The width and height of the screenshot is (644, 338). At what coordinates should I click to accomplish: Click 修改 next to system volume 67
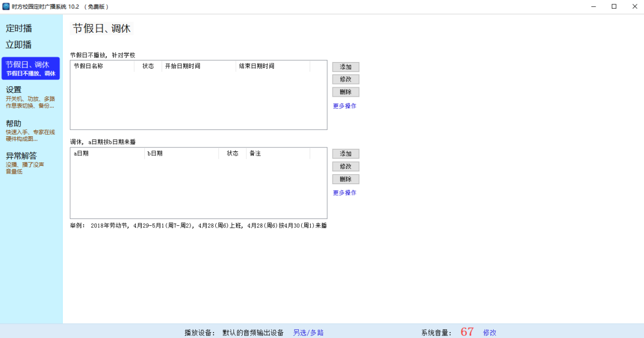(x=489, y=332)
